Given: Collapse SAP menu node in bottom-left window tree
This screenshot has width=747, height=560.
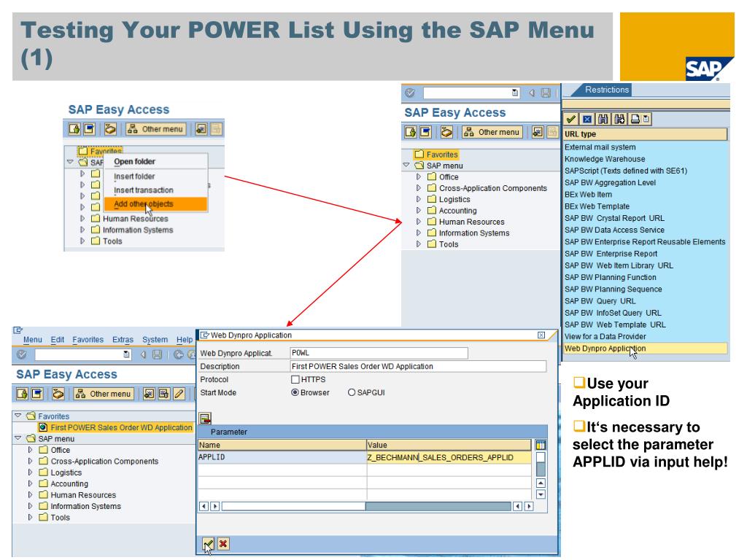Looking at the screenshot, I should point(18,438).
